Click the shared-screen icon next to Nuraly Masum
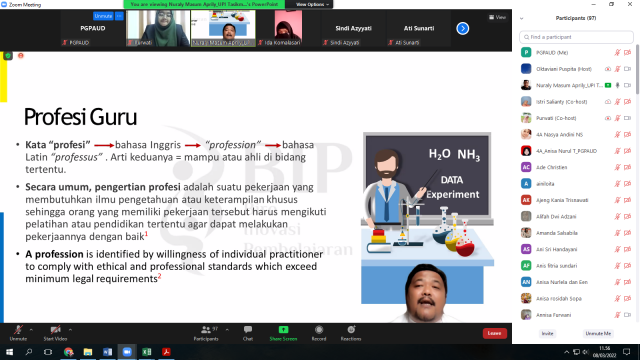640x360 pixels. 608,85
